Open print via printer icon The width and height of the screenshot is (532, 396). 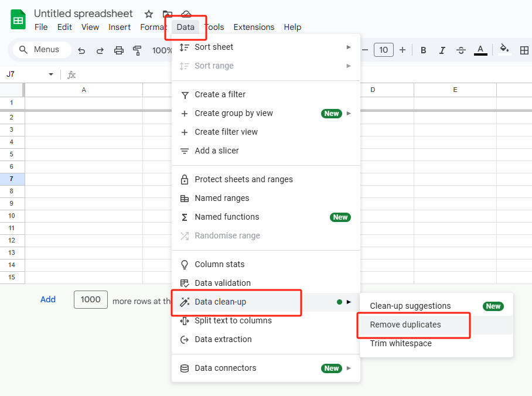118,50
